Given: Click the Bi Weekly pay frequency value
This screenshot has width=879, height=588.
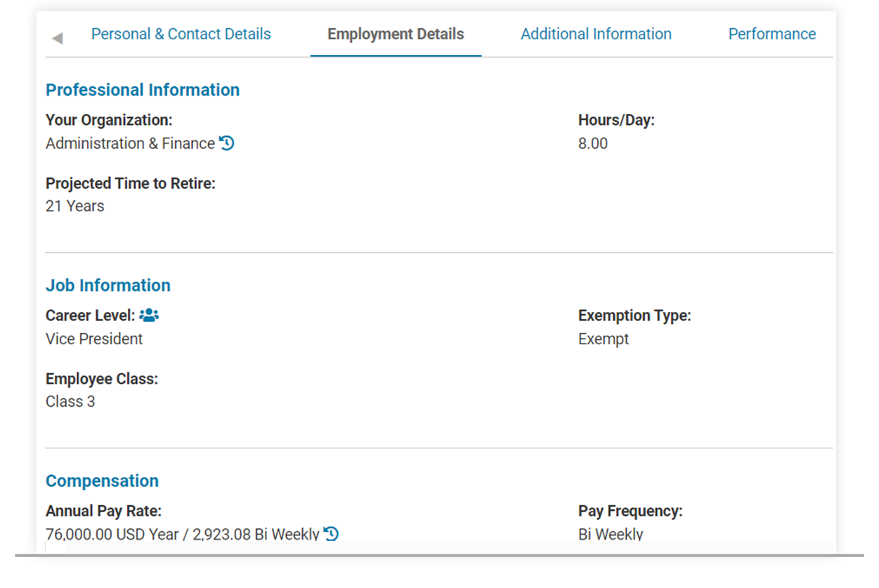Looking at the screenshot, I should click(x=611, y=534).
